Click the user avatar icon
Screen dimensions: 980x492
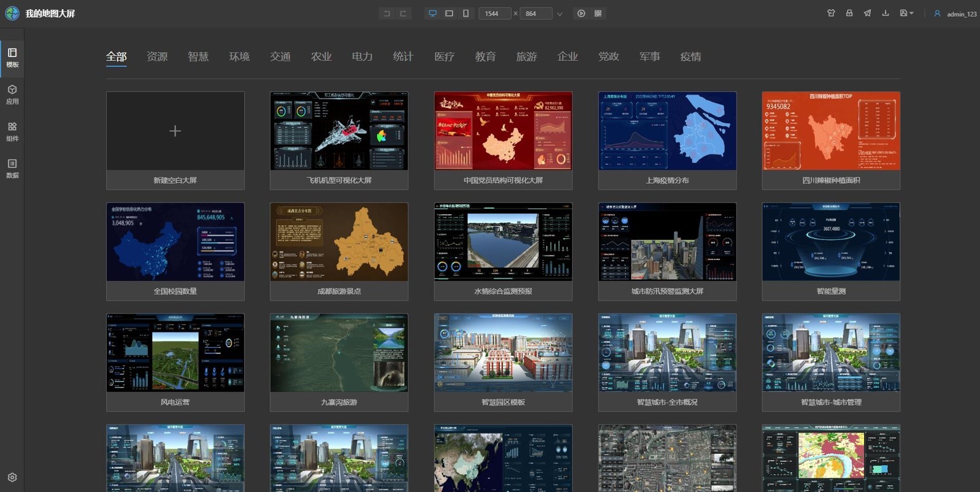click(x=937, y=13)
